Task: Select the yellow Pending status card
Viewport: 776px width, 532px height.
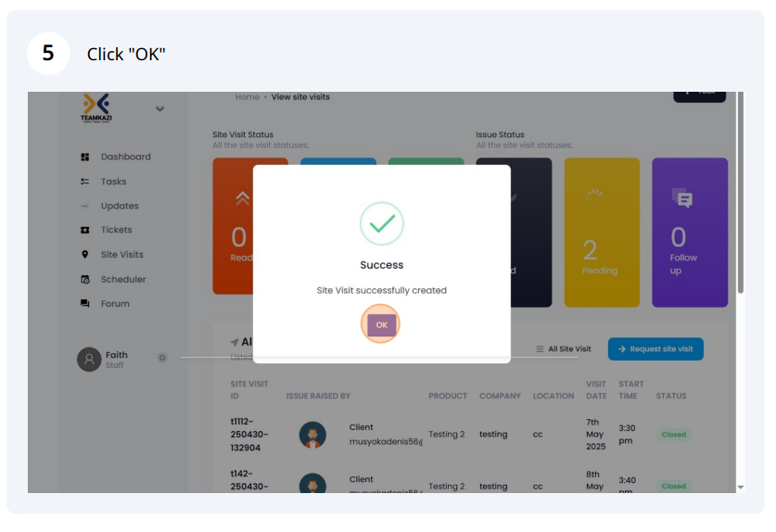Action: [602, 233]
